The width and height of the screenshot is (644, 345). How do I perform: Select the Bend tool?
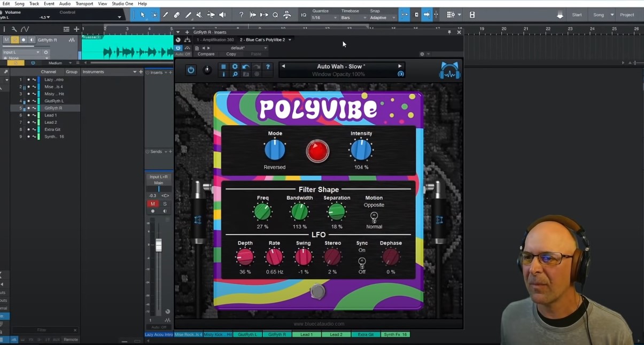[211, 15]
